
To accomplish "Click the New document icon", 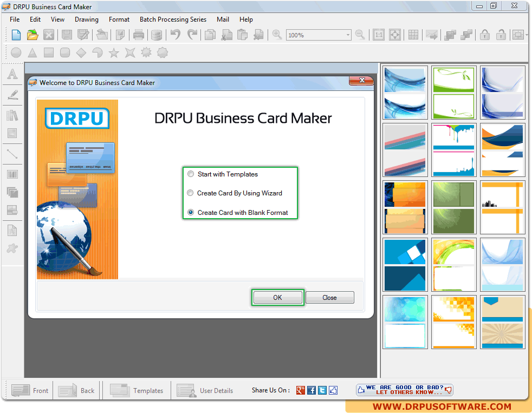I will [16, 35].
